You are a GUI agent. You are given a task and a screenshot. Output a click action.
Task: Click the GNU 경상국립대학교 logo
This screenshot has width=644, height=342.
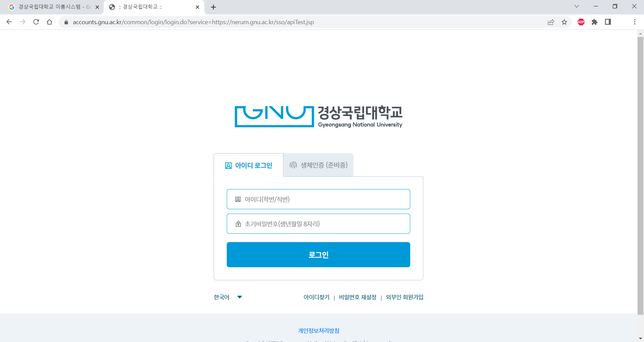[x=318, y=116]
